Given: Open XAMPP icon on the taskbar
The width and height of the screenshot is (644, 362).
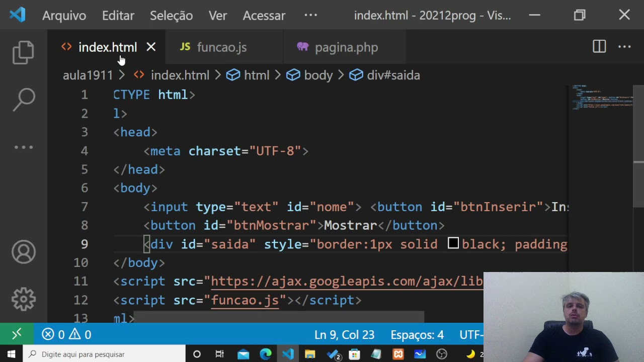Looking at the screenshot, I should (x=398, y=354).
